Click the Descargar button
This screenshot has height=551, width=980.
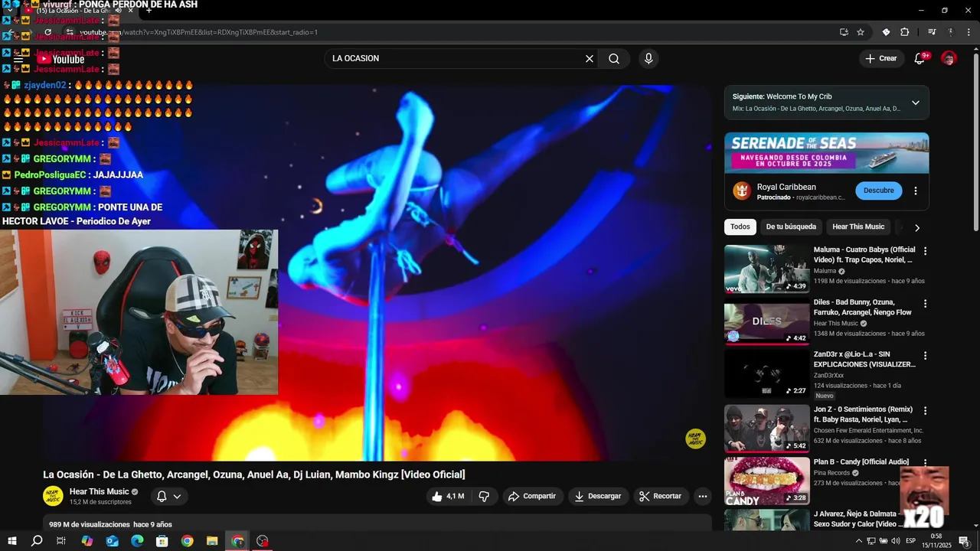click(x=598, y=496)
